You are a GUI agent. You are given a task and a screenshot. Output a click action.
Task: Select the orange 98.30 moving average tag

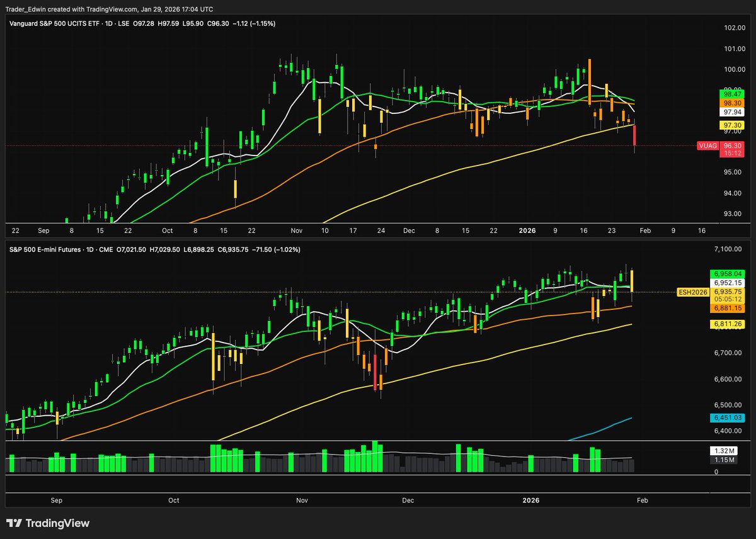coord(731,103)
